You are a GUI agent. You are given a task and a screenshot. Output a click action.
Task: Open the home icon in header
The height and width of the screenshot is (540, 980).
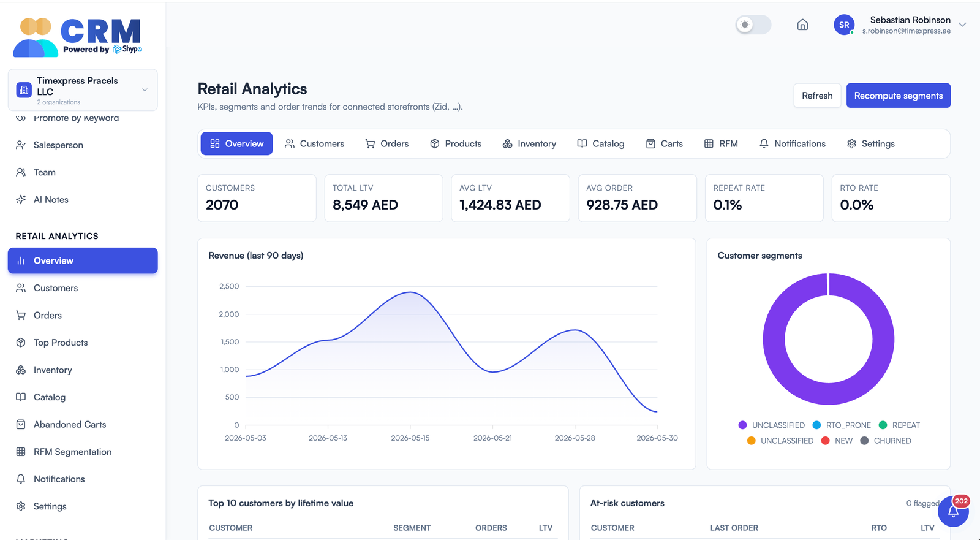click(802, 25)
